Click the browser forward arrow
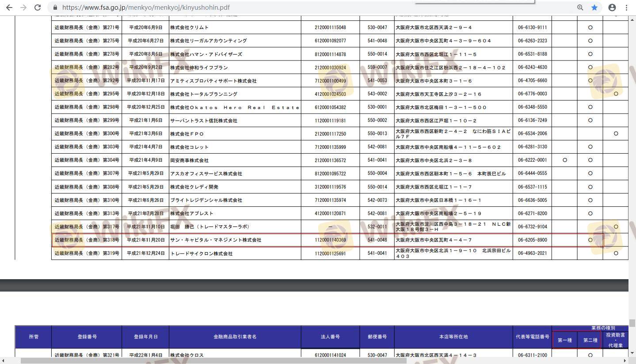The height and width of the screenshot is (364, 636). tap(23, 8)
